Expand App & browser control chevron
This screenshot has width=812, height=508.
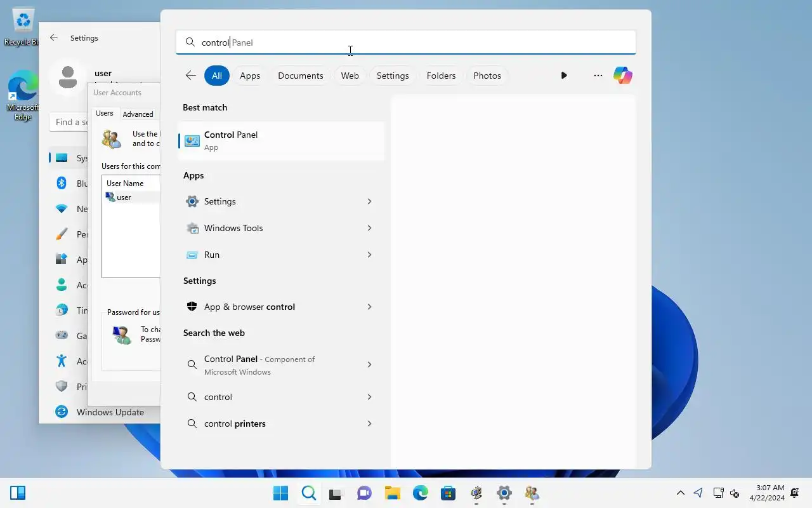point(369,307)
